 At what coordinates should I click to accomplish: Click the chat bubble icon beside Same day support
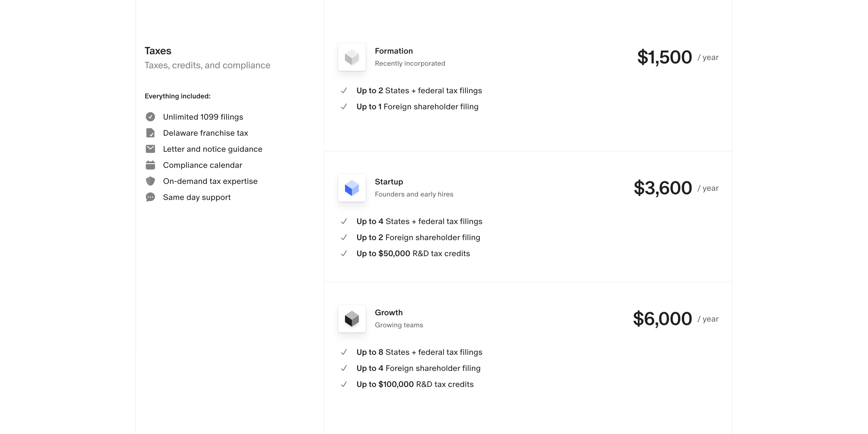coord(150,197)
